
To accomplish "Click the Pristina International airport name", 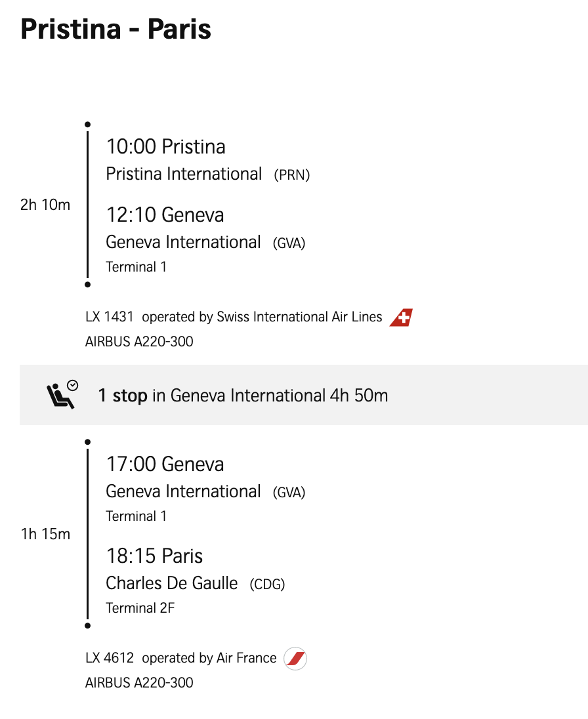I will click(184, 174).
